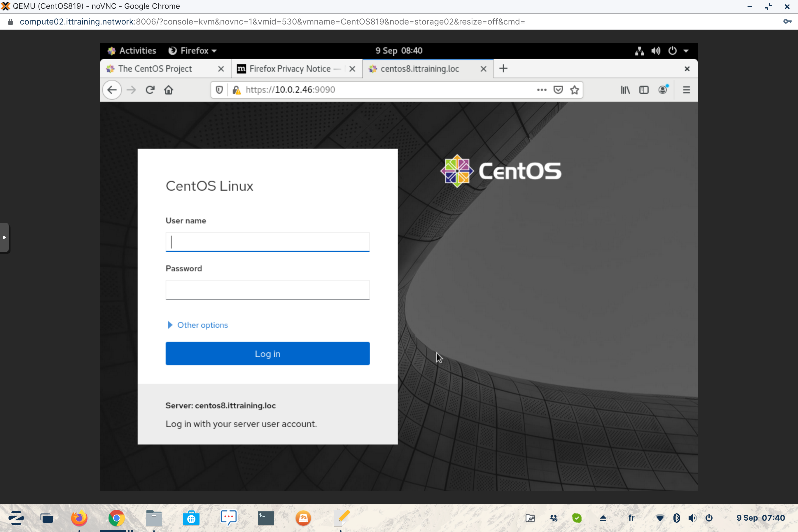Image resolution: width=798 pixels, height=532 pixels.
Task: Open orange app icon in taskbar
Action: pos(303,518)
